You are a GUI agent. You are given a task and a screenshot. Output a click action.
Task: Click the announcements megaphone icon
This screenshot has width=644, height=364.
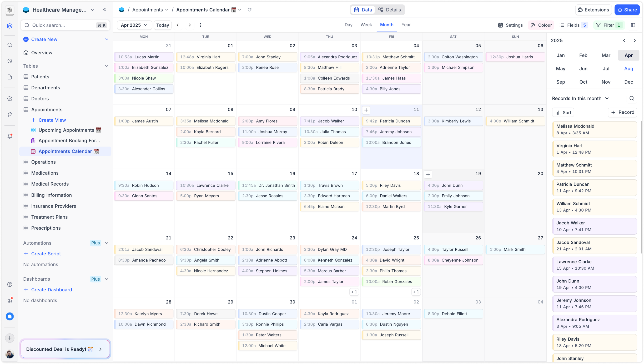tap(10, 300)
